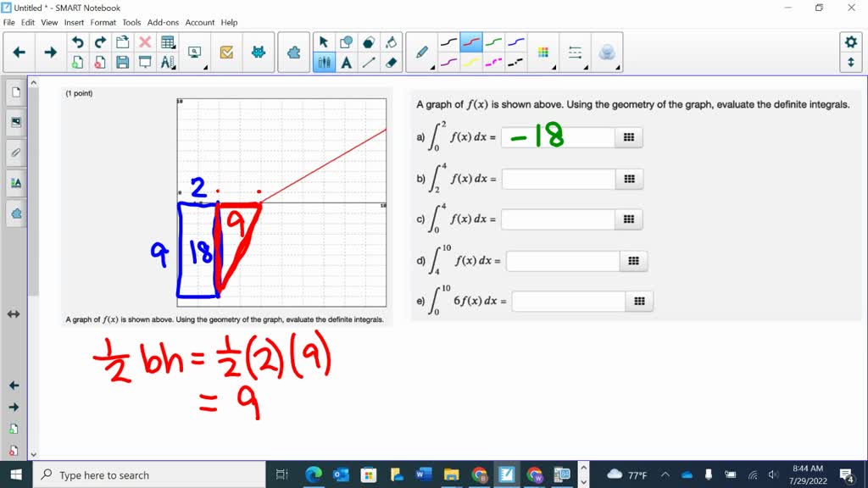Open the Tools menu
This screenshot has width=868, height=488.
pos(131,22)
